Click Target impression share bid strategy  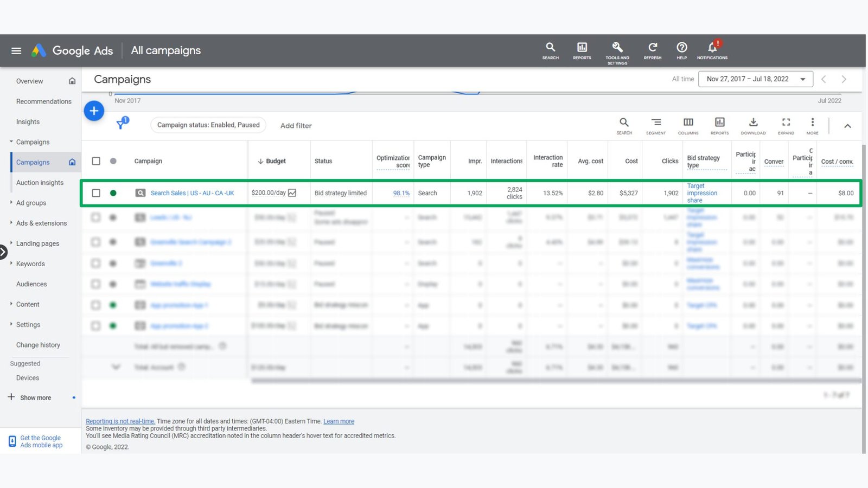pyautogui.click(x=702, y=193)
